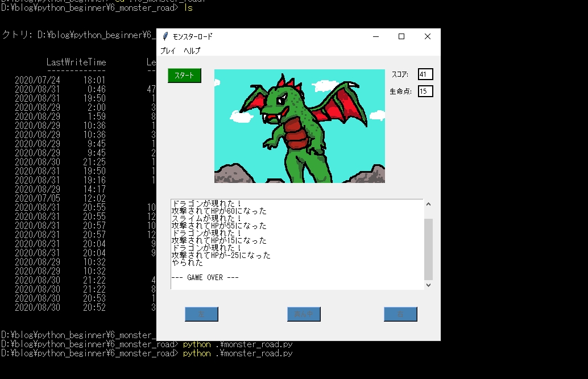The width and height of the screenshot is (588, 379).
Task: Click terminal row '2020/08/31 0:46'
Action: (x=60, y=89)
